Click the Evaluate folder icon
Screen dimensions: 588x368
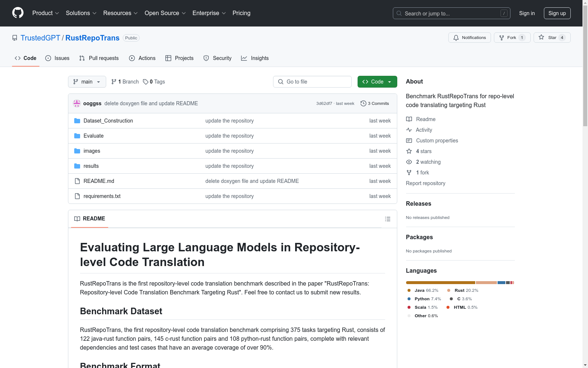point(77,136)
